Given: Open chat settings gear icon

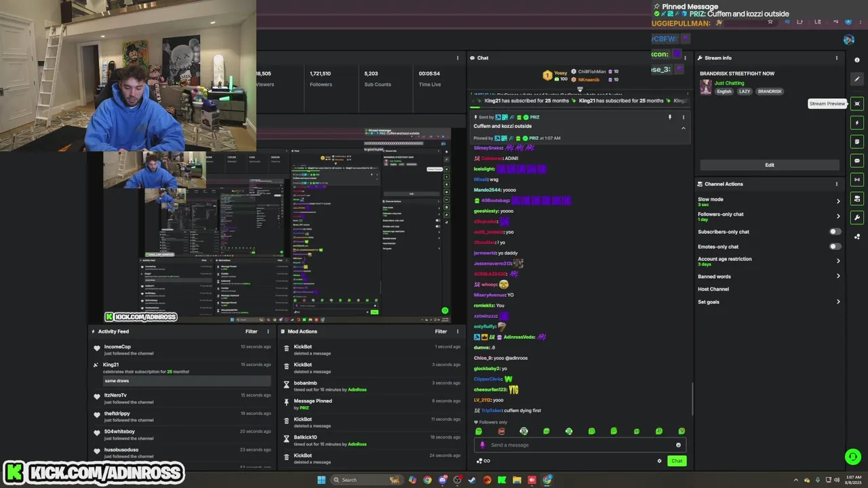Looking at the screenshot, I should click(x=659, y=461).
